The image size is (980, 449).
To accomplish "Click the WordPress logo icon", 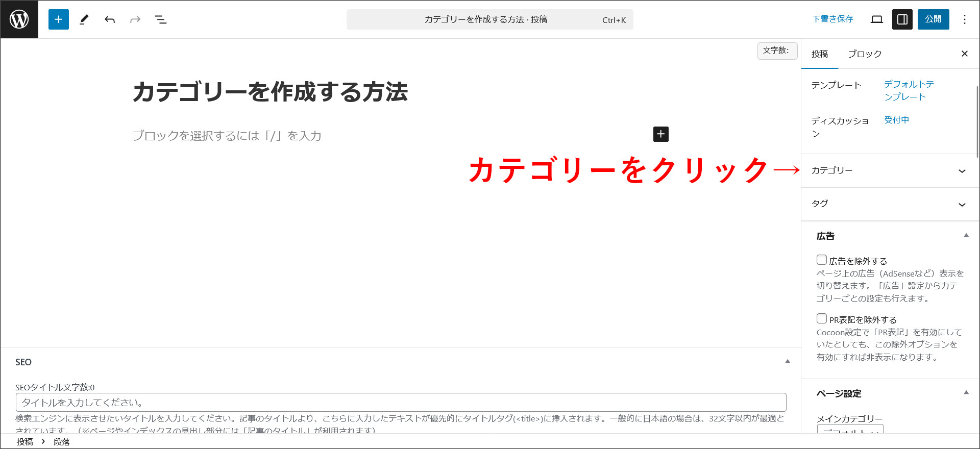I will pyautogui.click(x=19, y=19).
